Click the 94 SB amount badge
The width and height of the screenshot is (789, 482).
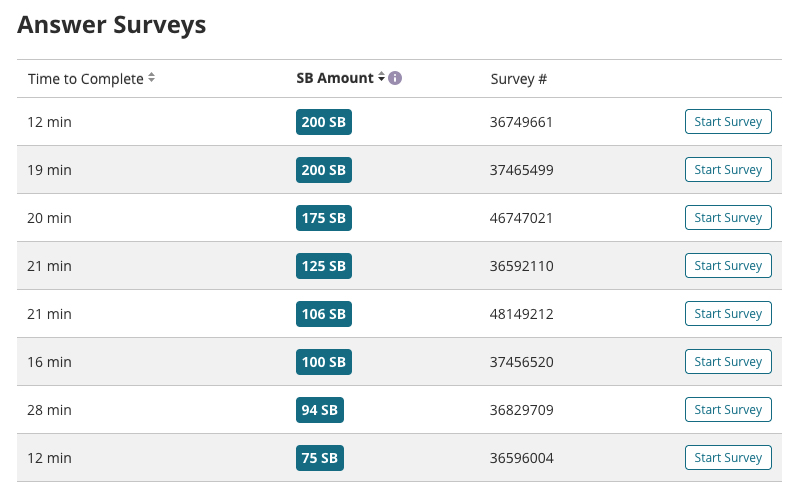click(320, 410)
